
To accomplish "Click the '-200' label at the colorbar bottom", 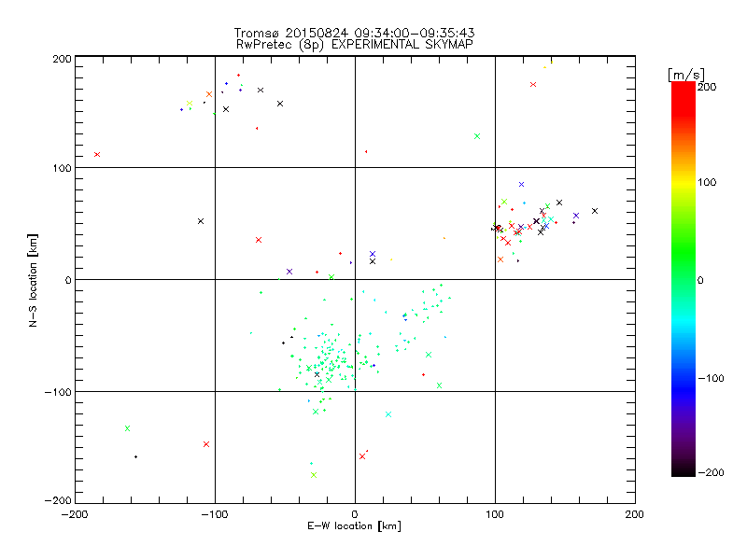I will pyautogui.click(x=711, y=473).
